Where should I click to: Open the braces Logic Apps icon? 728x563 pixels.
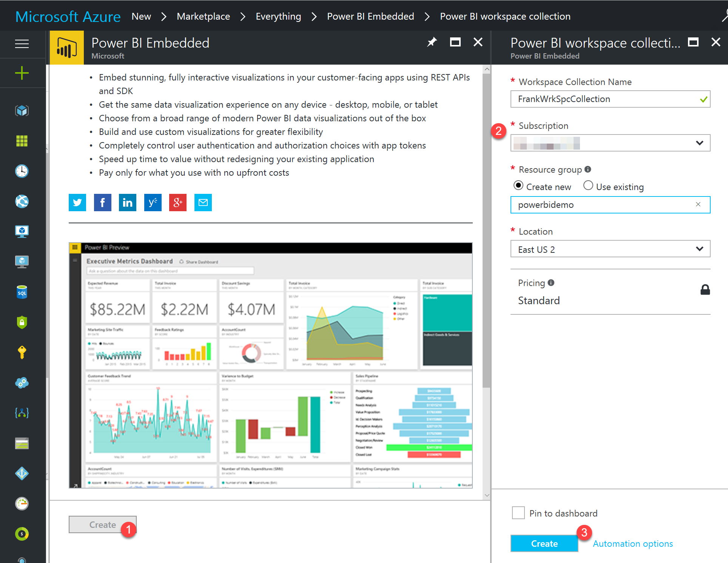click(22, 413)
